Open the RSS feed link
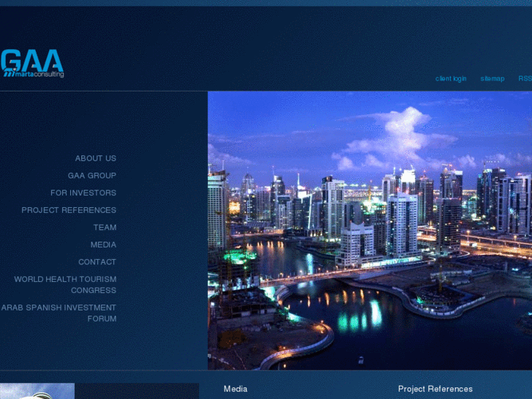This screenshot has width=532, height=399. point(525,79)
